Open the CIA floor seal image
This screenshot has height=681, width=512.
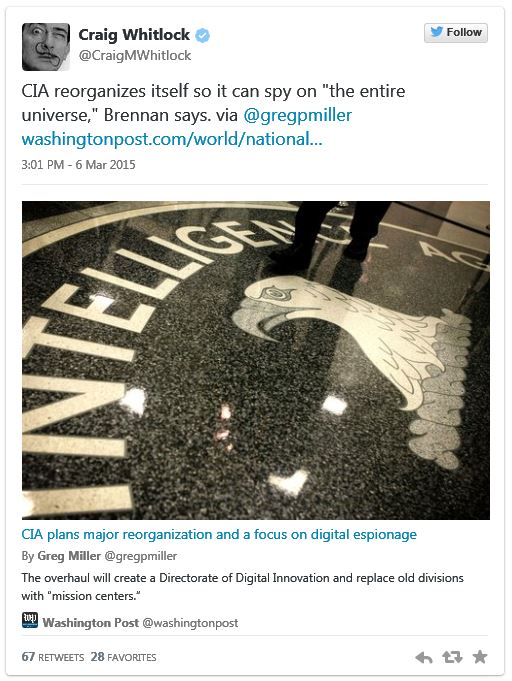[x=256, y=360]
